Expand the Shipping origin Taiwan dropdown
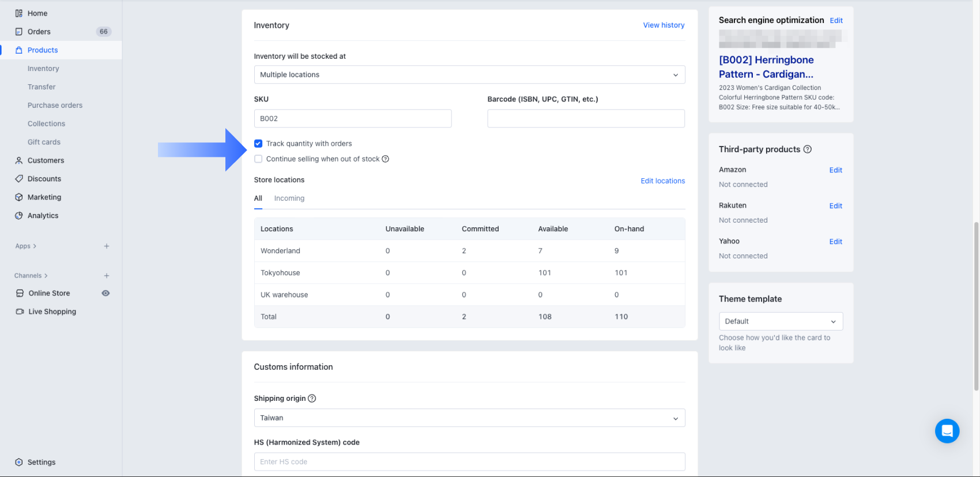This screenshot has width=980, height=477. [x=469, y=418]
